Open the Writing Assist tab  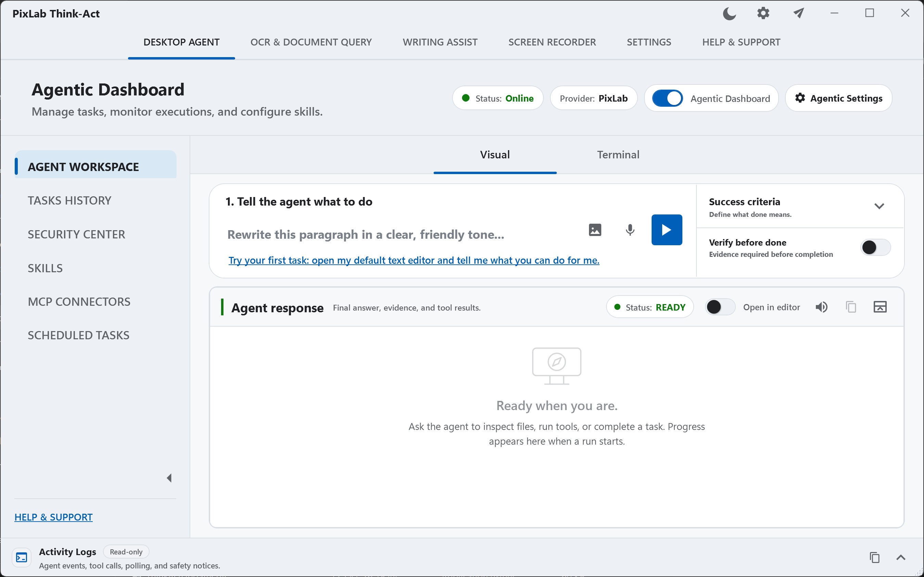(440, 42)
